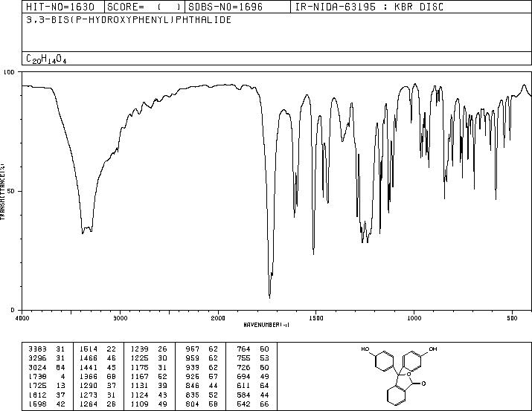
Task: Select peak 835 in the peak table
Action: coord(193,395)
